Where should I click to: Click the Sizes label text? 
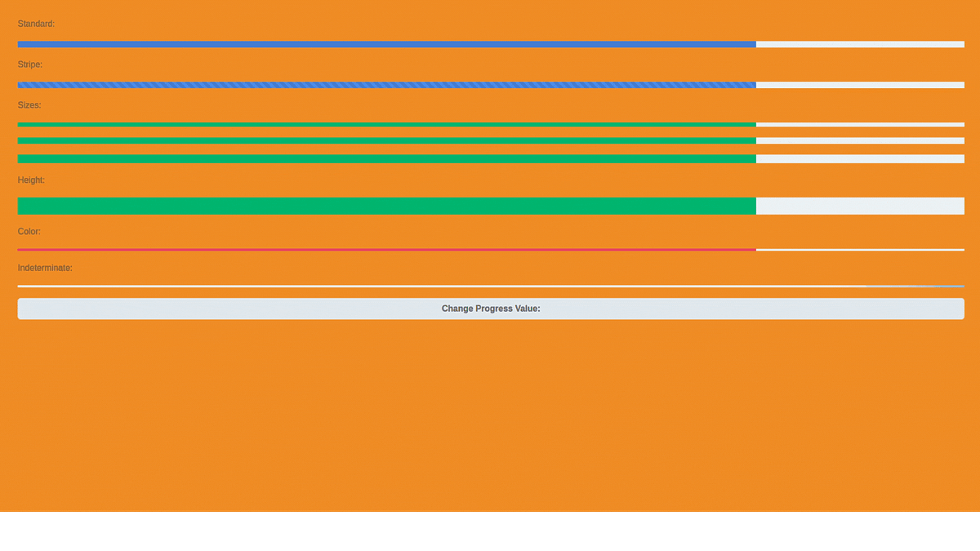coord(29,105)
